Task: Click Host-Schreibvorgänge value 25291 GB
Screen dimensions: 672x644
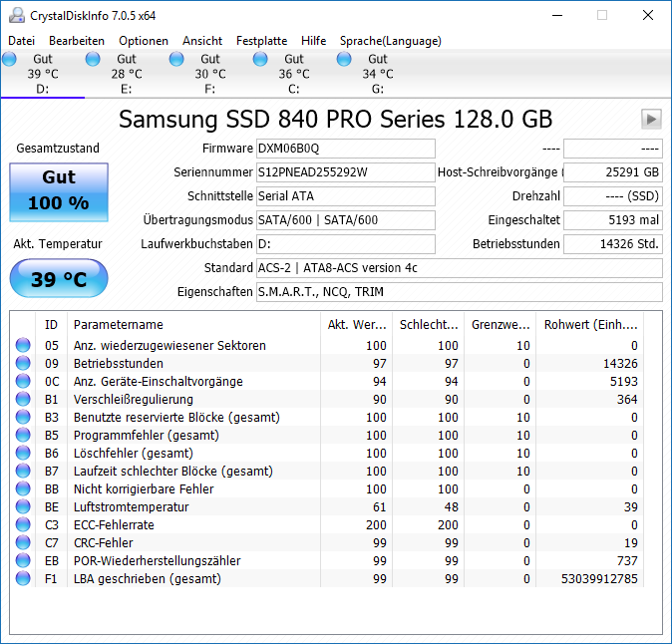Action: (x=613, y=172)
